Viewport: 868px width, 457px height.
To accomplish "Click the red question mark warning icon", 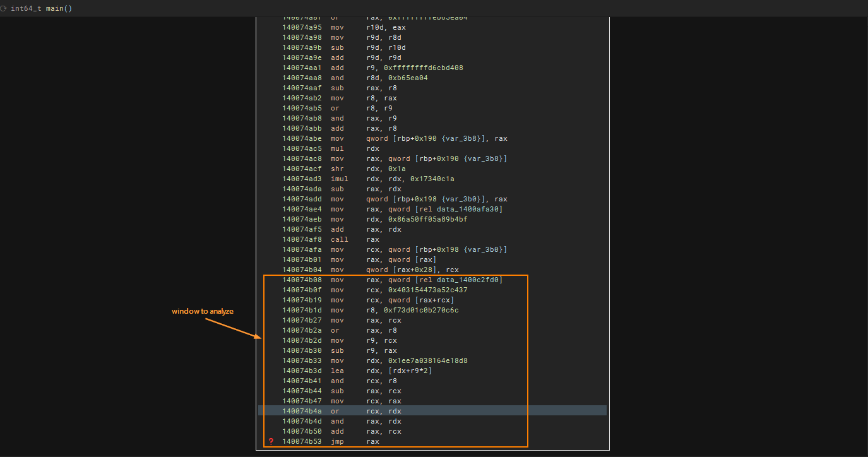I will pyautogui.click(x=271, y=441).
